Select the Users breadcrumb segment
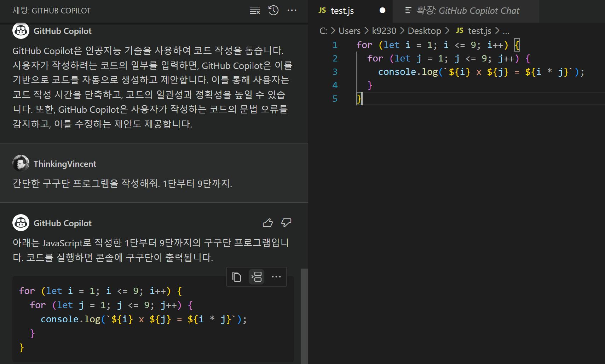 coord(350,31)
